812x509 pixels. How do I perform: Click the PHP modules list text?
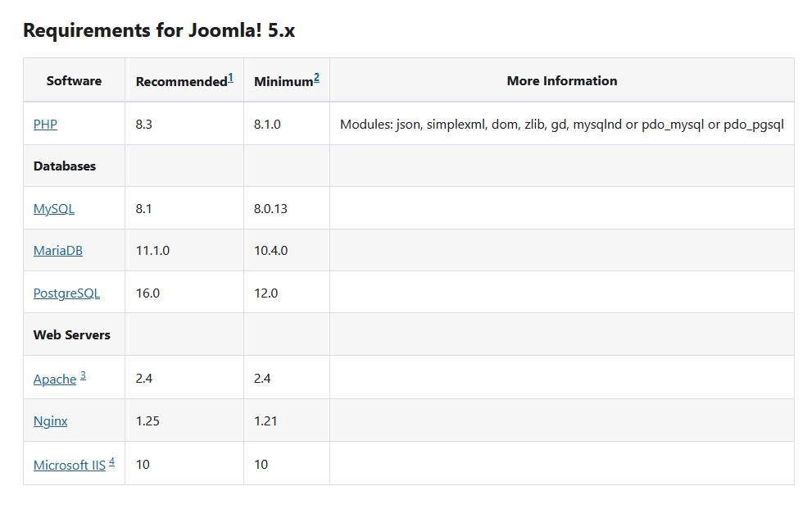tap(561, 125)
